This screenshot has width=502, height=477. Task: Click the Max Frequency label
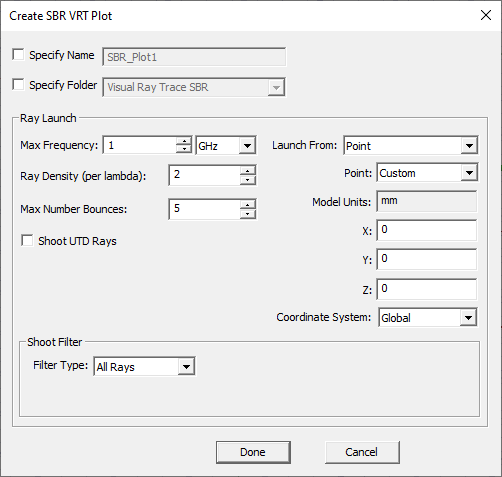[x=59, y=145]
